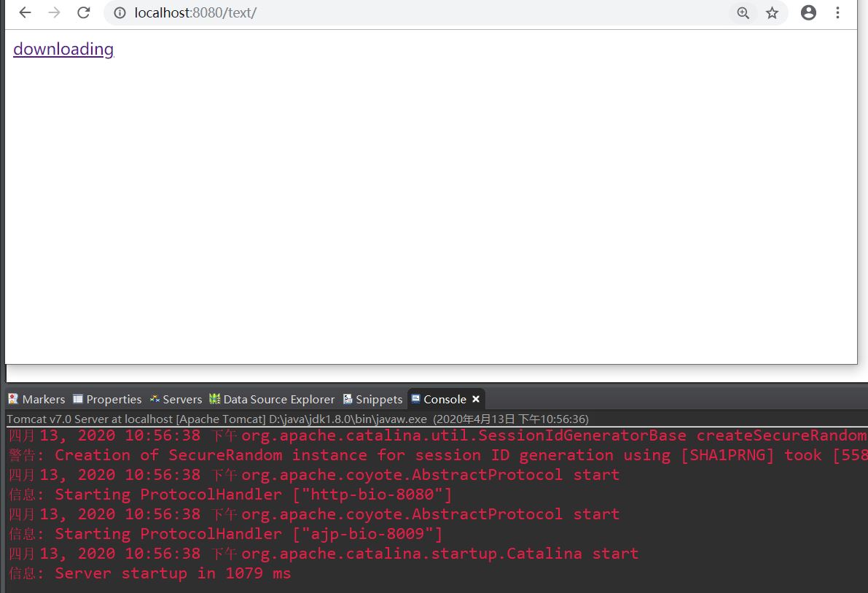This screenshot has height=593, width=868.
Task: Click inside the browser address bar
Action: pos(292,12)
